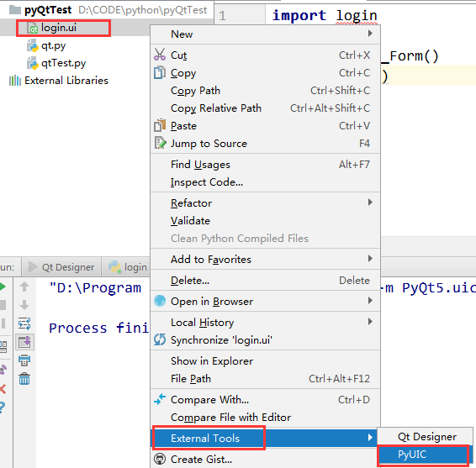Click the Synchronize 'login.ui' refresh icon
Image resolution: width=476 pixels, height=468 pixels.
[160, 339]
